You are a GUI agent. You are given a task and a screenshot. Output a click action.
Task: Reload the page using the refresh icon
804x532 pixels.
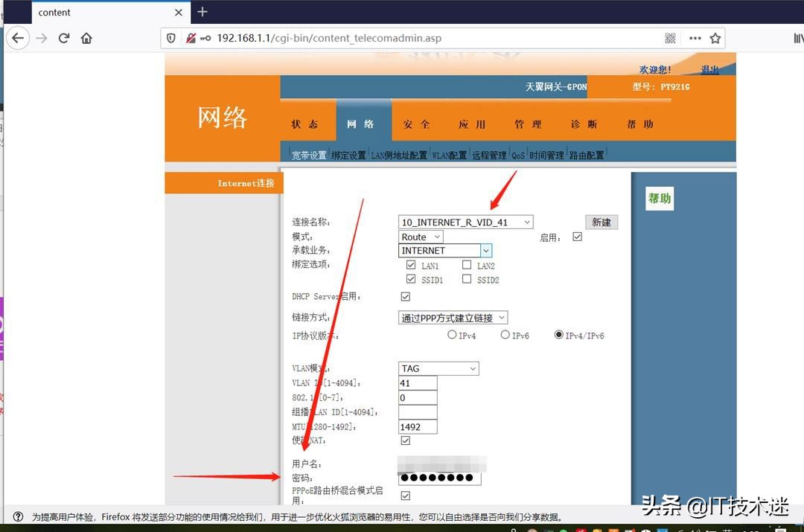(66, 38)
